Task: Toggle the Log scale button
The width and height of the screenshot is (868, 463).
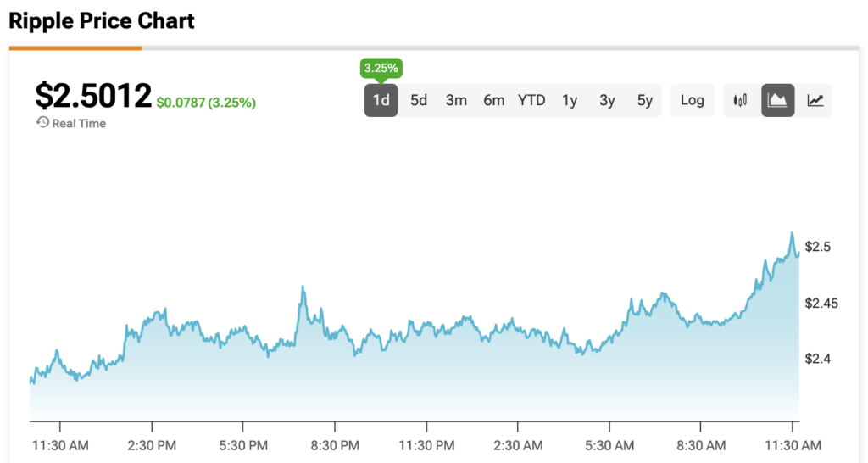Action: (x=692, y=100)
